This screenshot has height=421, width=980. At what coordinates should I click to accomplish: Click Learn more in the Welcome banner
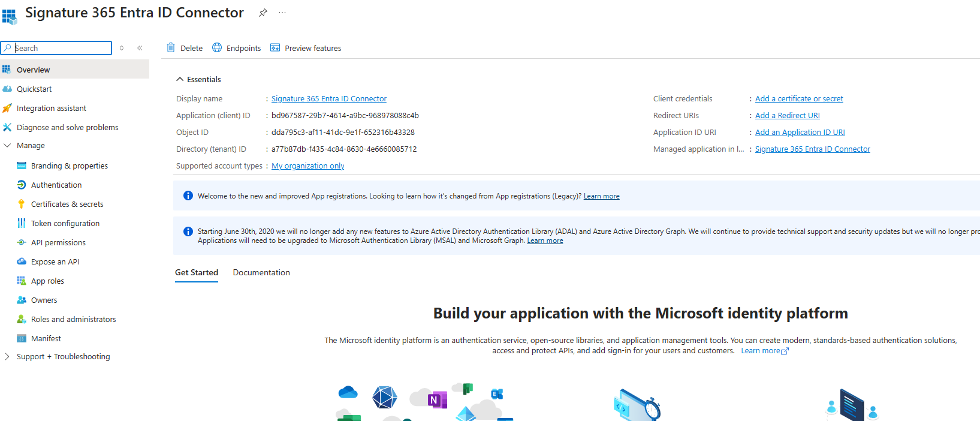click(602, 196)
